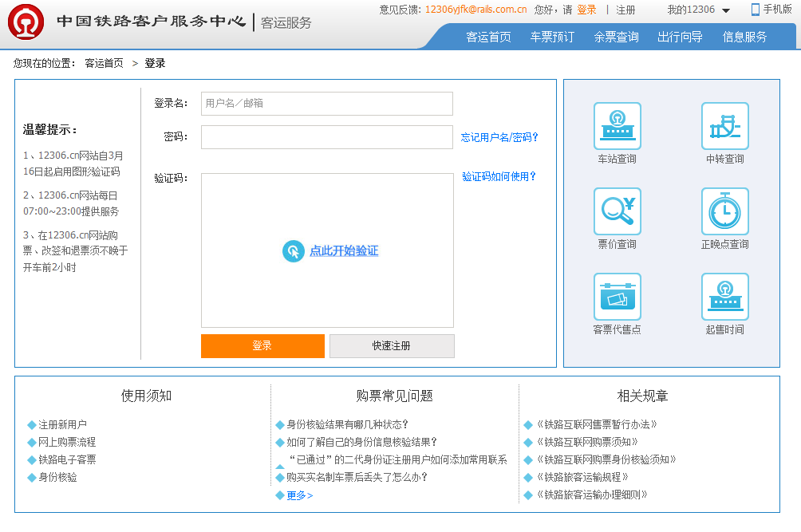Open 《铁路互联网购票须知》 regulation

tap(587, 442)
